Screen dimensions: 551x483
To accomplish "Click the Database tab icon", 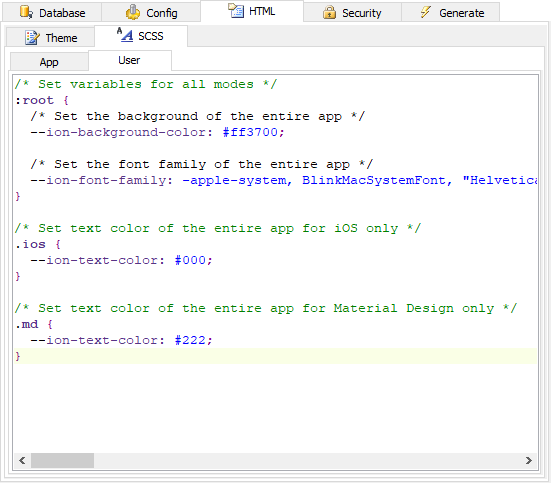I will tap(26, 12).
